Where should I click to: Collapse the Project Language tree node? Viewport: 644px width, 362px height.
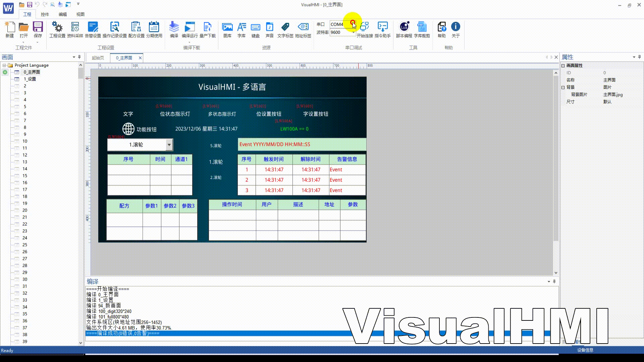pyautogui.click(x=4, y=65)
